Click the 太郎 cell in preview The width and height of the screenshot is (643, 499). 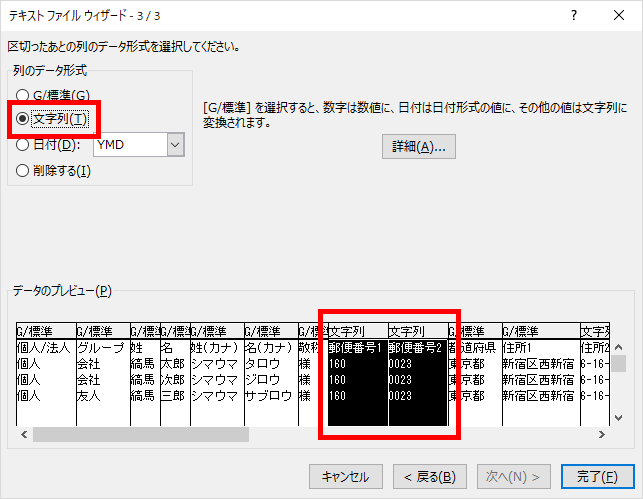tap(173, 364)
